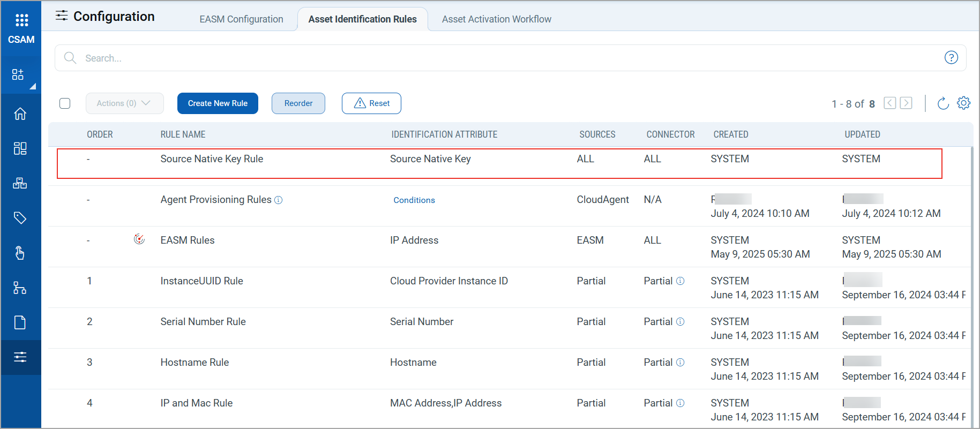Click the help question mark icon
Viewport: 980px width, 429px height.
tap(951, 58)
